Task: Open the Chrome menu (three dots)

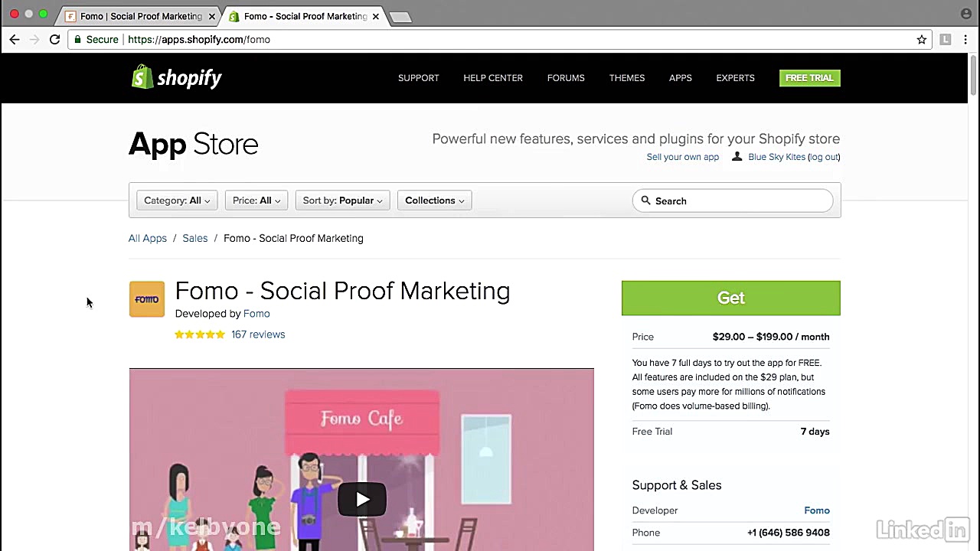Action: 965,40
